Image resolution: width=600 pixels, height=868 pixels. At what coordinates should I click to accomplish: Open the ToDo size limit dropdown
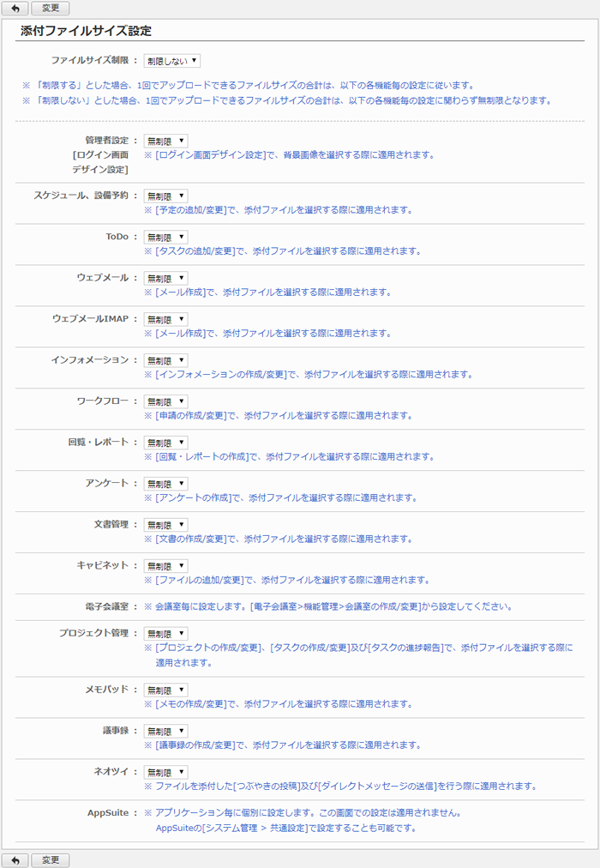(x=165, y=238)
